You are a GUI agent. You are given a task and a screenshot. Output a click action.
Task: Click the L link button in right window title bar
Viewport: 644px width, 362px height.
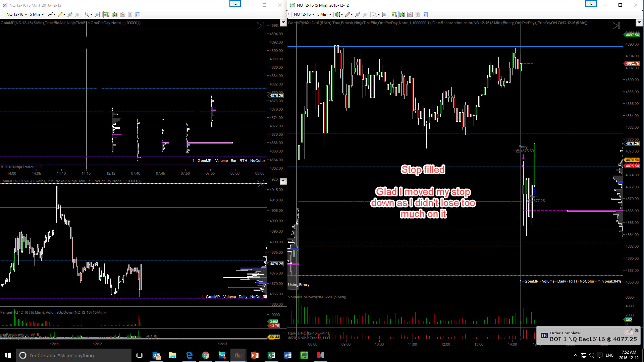click(x=591, y=4)
